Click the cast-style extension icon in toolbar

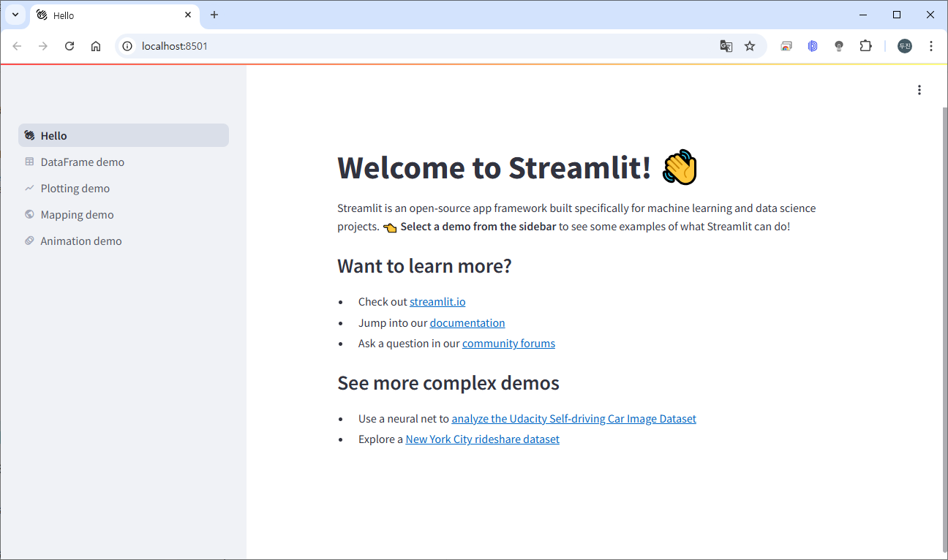point(786,46)
